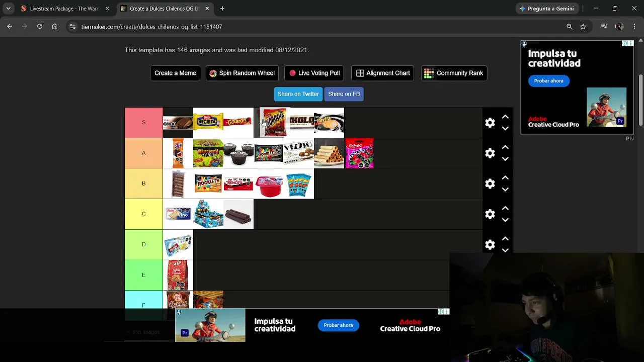Image resolution: width=644 pixels, height=362 pixels.
Task: Click Probar ahora in the bottom banner ad
Action: pyautogui.click(x=338, y=325)
